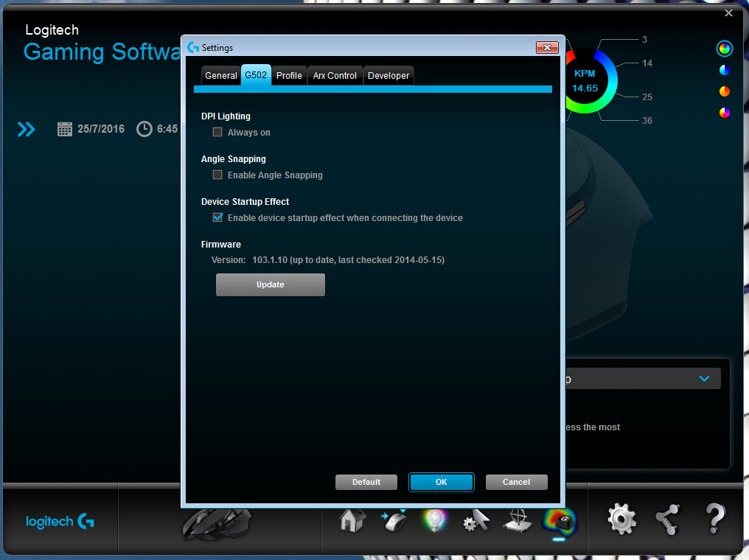This screenshot has width=749, height=560.
Task: Expand the double-chevron arrows on left
Action: (x=27, y=130)
